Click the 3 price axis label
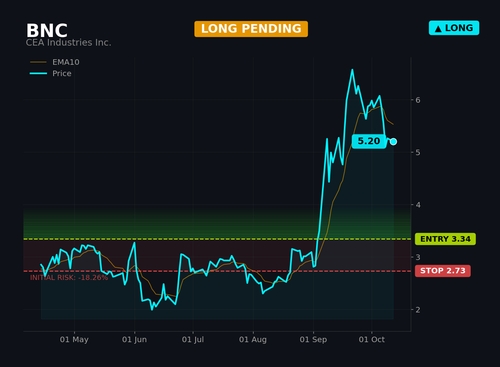This screenshot has height=367, width=500. pyautogui.click(x=418, y=257)
